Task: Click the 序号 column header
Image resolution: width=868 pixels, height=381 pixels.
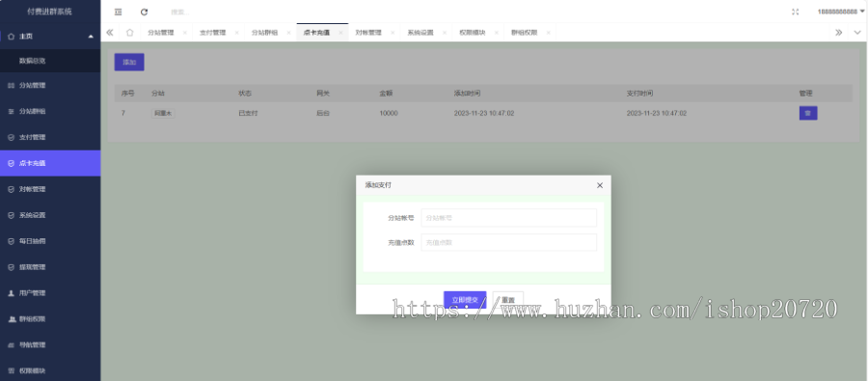Action: (x=128, y=94)
